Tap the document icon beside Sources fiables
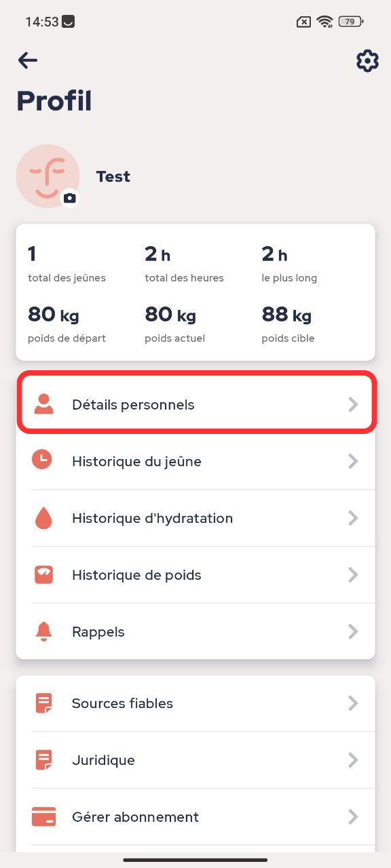The height and width of the screenshot is (868, 391). (43, 703)
